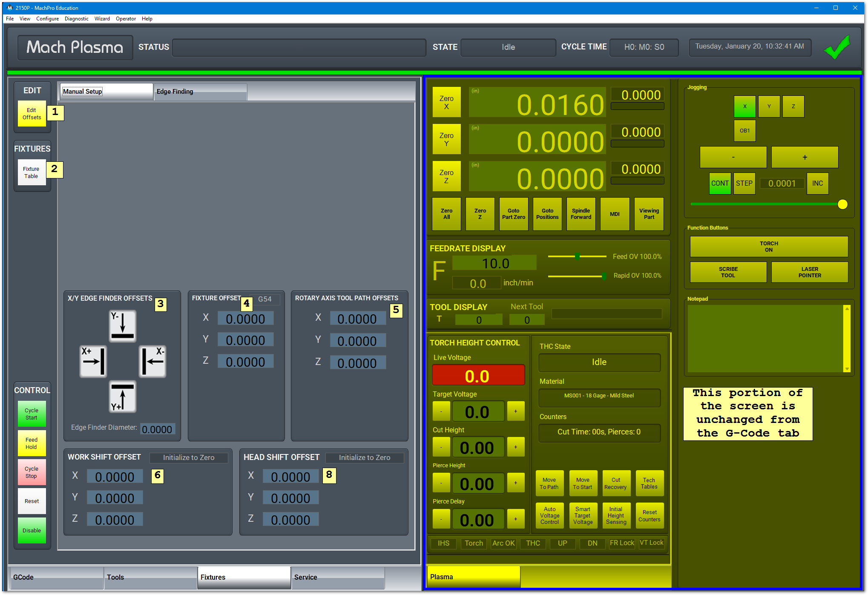868x595 pixels.
Task: Click Tech Tables button
Action: [x=649, y=483]
